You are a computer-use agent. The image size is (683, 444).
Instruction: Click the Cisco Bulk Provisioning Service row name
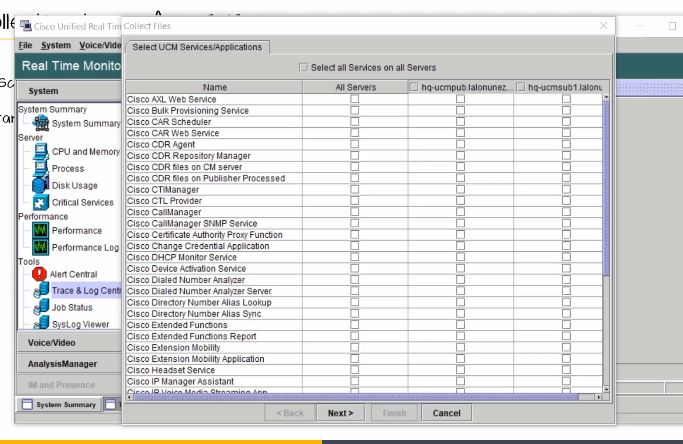pyautogui.click(x=188, y=111)
